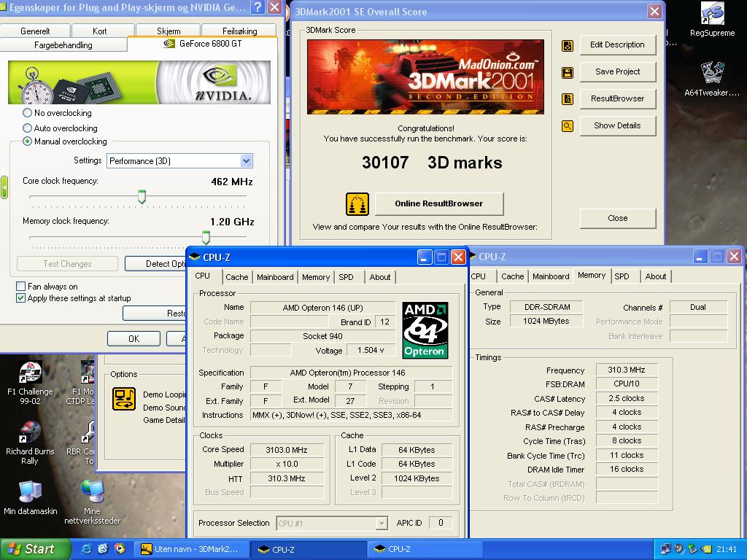Click the memory Frequency 310.3 MHz field
The width and height of the screenshot is (747, 560).
tap(627, 370)
